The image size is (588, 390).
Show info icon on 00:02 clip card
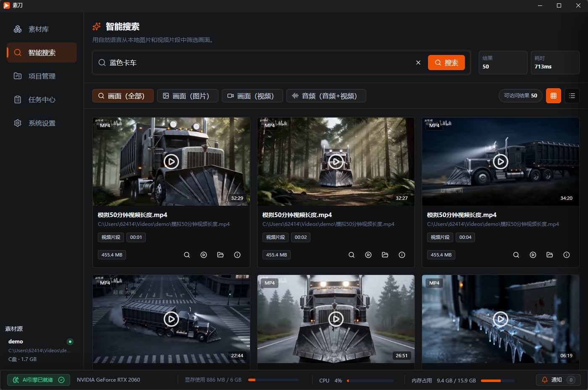(402, 255)
